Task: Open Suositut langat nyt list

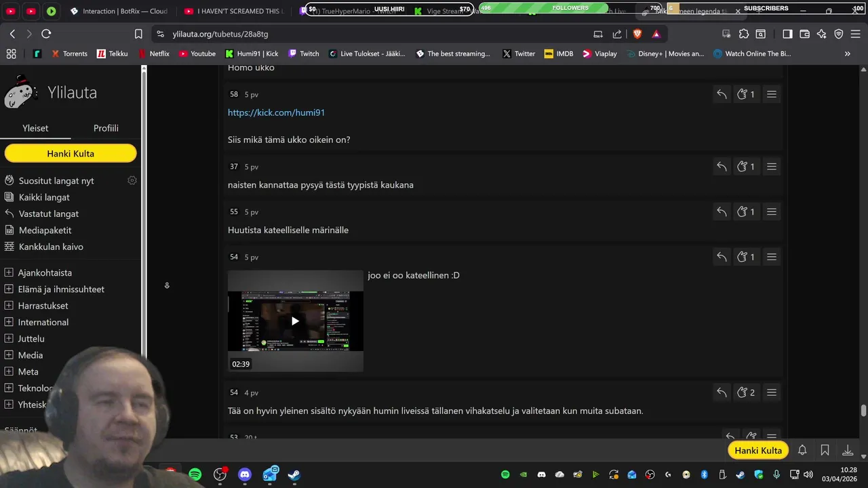Action: point(56,181)
